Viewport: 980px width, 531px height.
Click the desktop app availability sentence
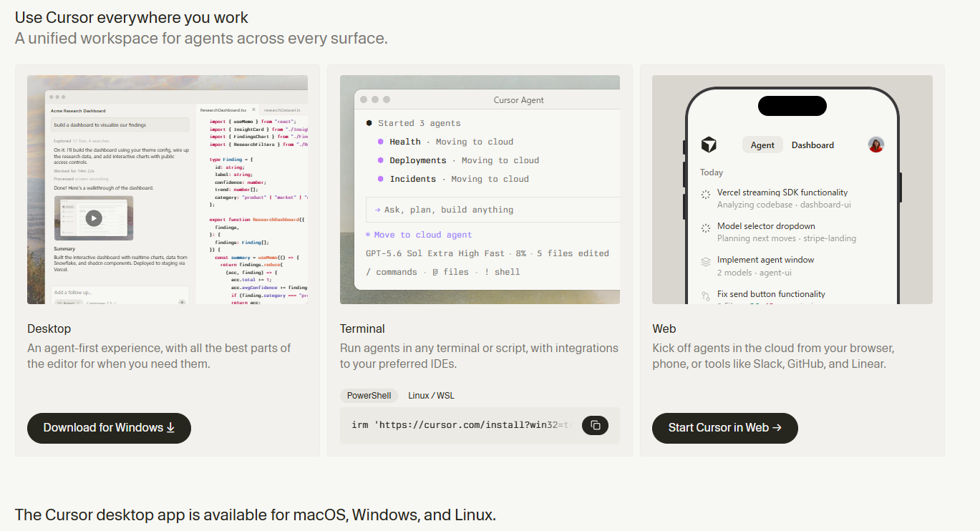pos(256,515)
